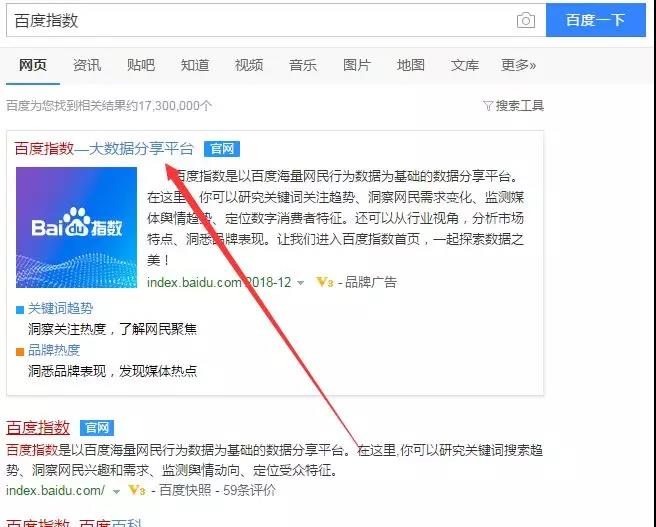Open the 59条评价 reviews link
This screenshot has height=527, width=656.
point(249,490)
